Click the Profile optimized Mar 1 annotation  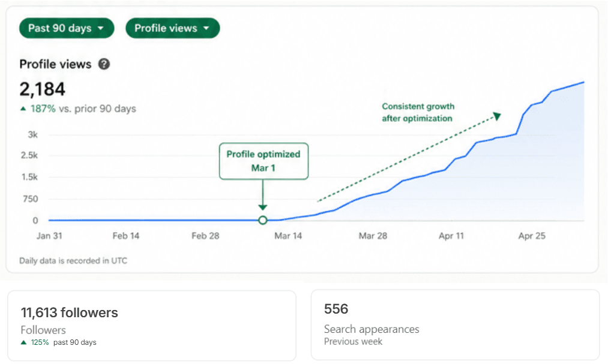coord(263,161)
